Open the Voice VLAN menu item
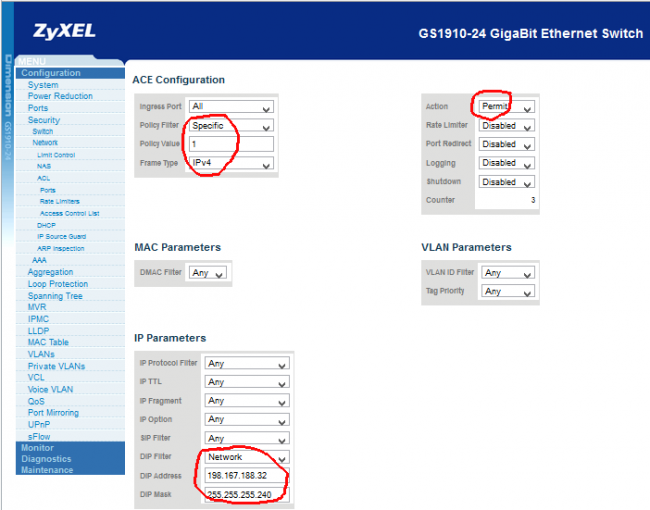Viewport: 650px width, 510px height. click(50, 390)
